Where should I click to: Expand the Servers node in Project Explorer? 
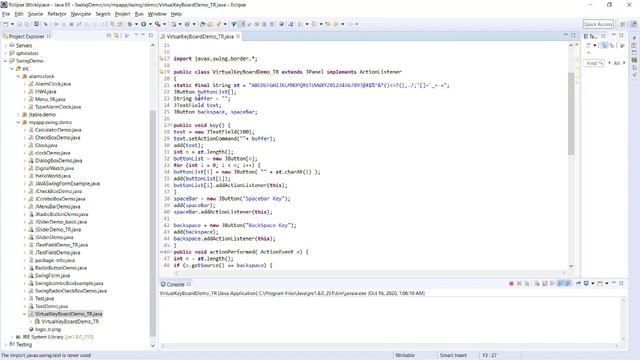pos(6,45)
